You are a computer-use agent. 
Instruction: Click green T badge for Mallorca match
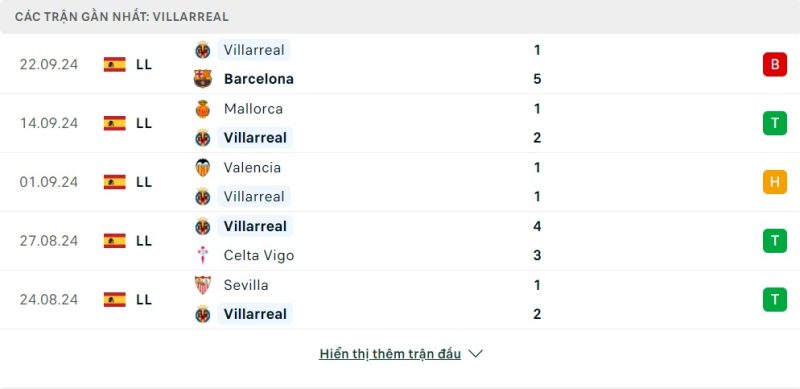coord(774,123)
